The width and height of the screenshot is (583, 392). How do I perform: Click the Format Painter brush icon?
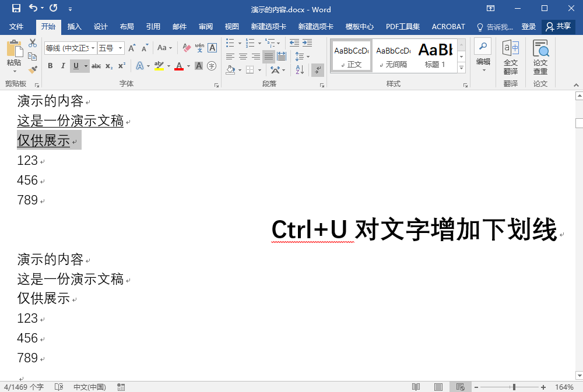coord(33,69)
